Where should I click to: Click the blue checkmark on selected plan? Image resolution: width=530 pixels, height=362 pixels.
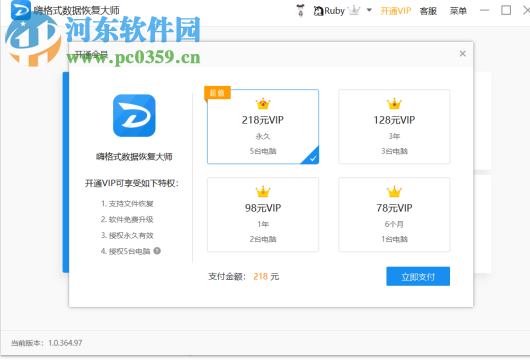point(312,157)
